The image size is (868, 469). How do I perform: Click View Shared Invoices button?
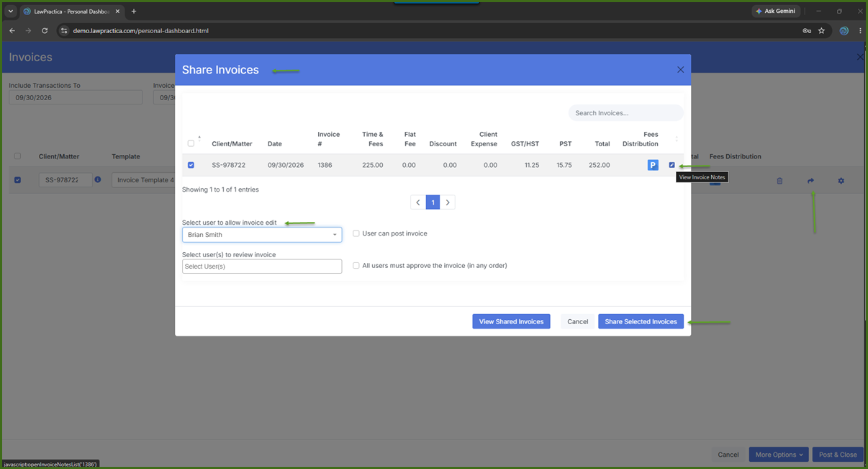click(x=511, y=321)
